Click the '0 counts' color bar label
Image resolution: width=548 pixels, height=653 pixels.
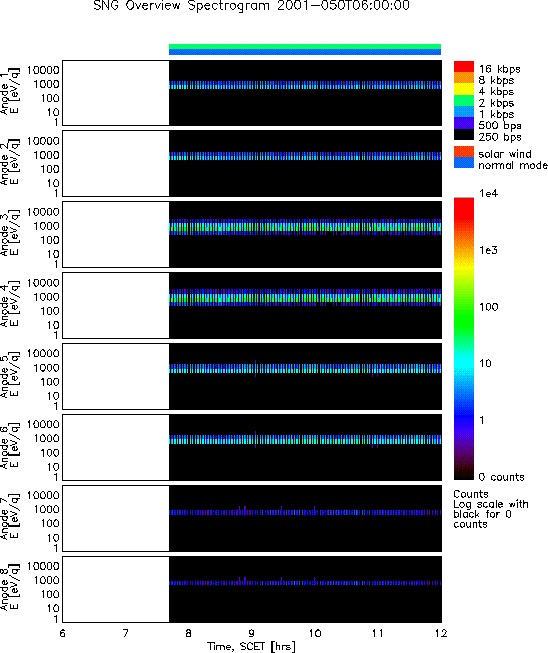[501, 477]
